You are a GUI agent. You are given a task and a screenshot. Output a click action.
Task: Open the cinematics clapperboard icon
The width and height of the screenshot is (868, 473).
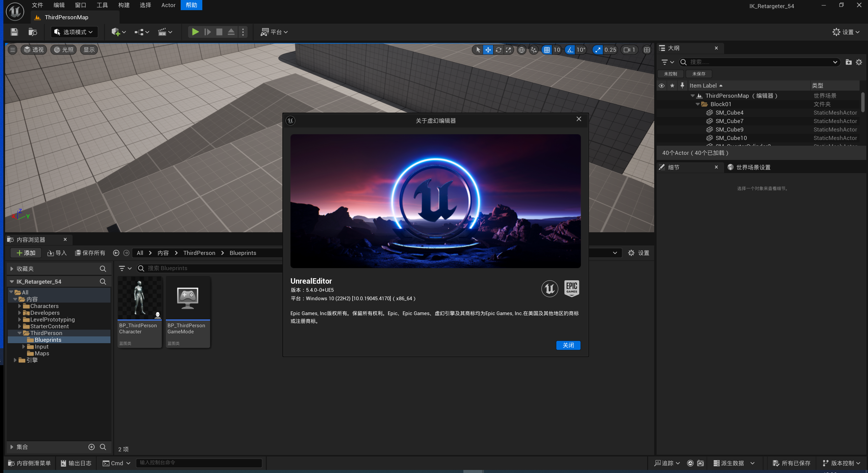coord(165,32)
